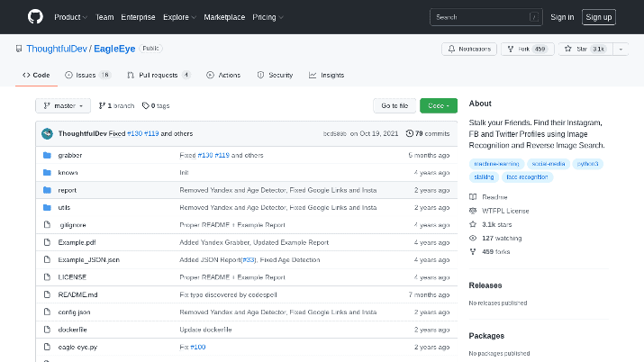The width and height of the screenshot is (644, 362).
Task: Select the machine-learning topic tag
Action: [496, 164]
